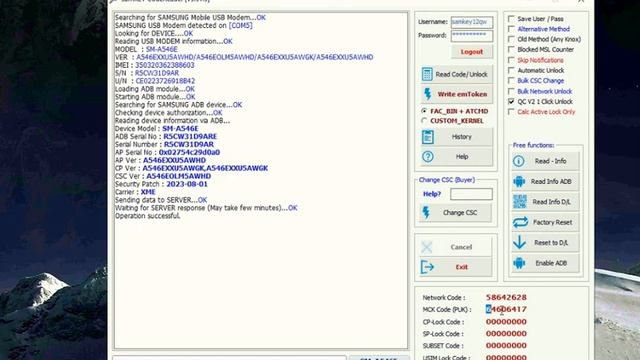
Task: Click the Logout button
Action: point(472,52)
